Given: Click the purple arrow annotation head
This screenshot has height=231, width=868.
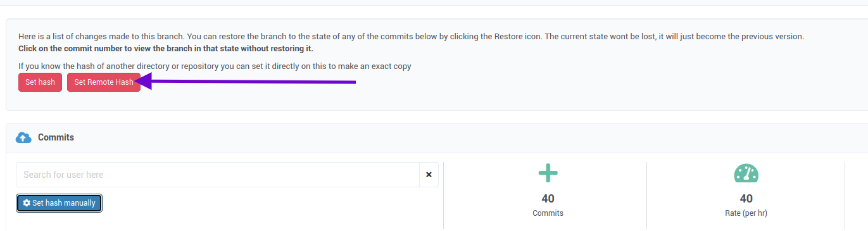Looking at the screenshot, I should pyautogui.click(x=143, y=82).
